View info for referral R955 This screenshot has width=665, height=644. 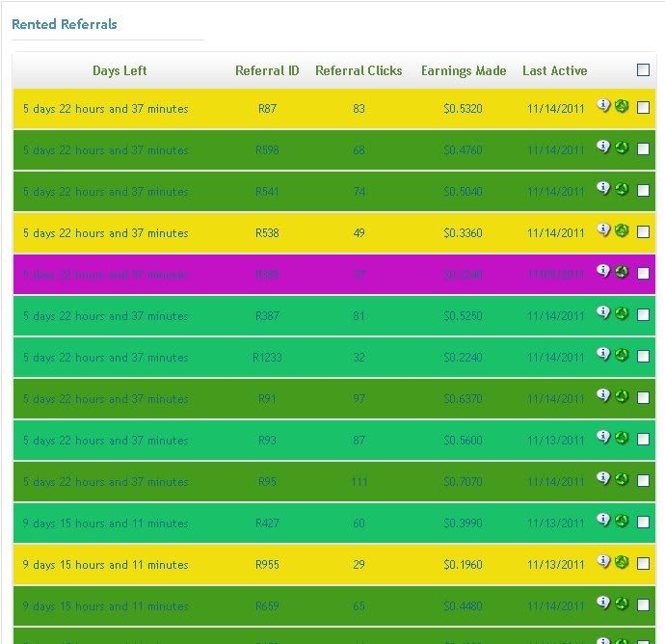pyautogui.click(x=603, y=561)
